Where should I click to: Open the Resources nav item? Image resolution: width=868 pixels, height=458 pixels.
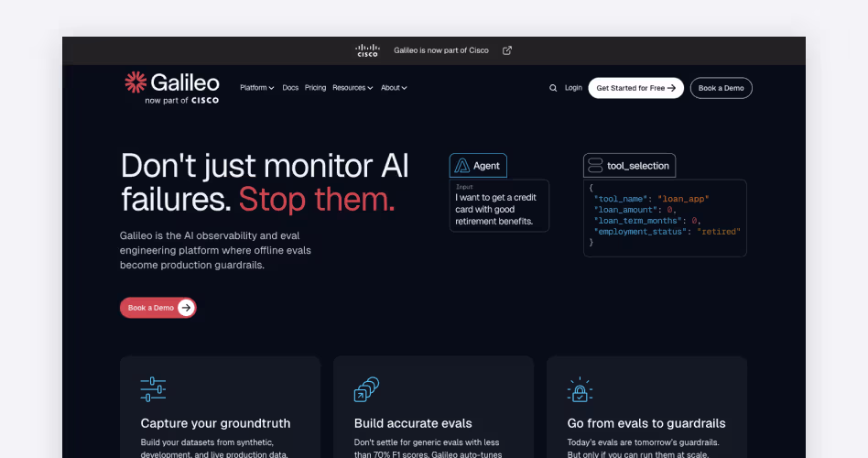353,88
